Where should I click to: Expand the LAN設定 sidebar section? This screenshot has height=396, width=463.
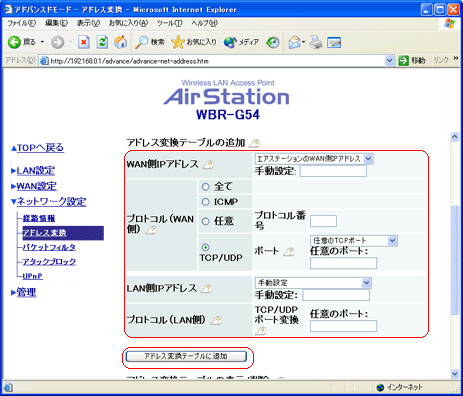point(33,171)
